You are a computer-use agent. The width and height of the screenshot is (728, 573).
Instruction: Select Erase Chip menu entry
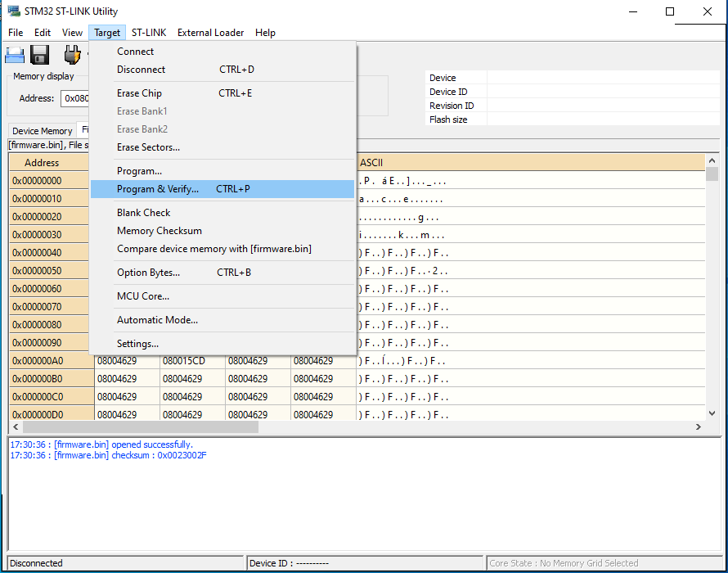[222, 93]
